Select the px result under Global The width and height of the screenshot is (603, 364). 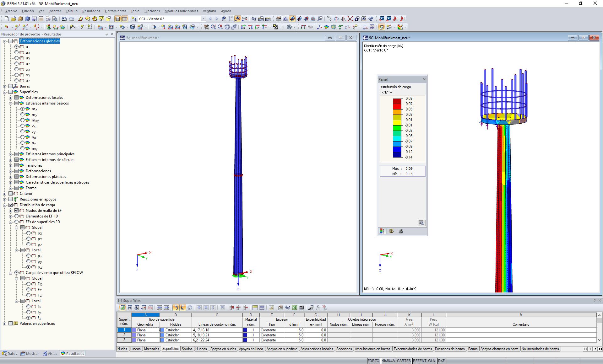click(29, 233)
